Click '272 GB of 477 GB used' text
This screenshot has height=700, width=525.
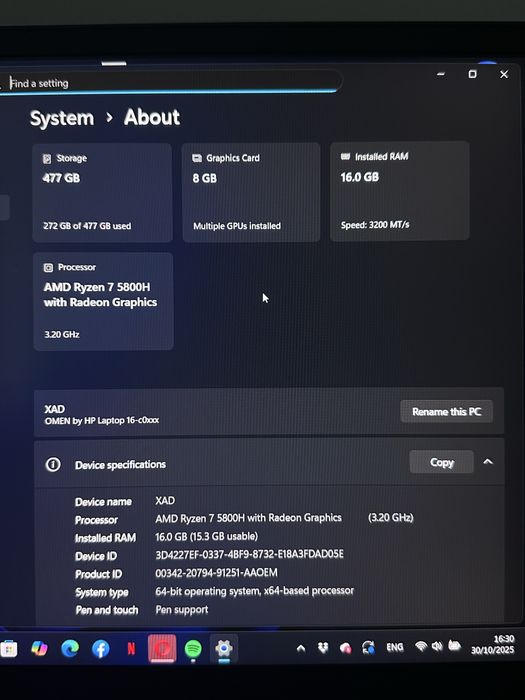pyautogui.click(x=87, y=226)
